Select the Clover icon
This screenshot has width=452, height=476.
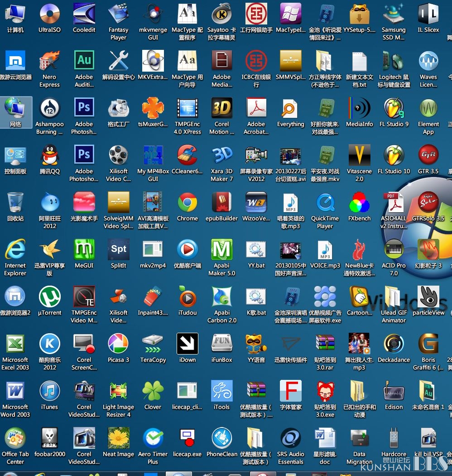pos(153,391)
